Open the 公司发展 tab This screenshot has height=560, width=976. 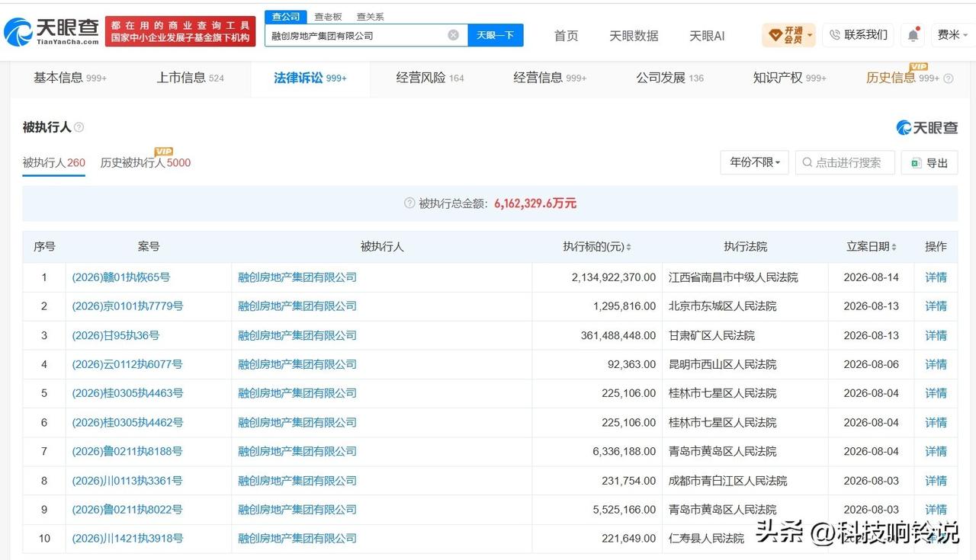coord(670,78)
